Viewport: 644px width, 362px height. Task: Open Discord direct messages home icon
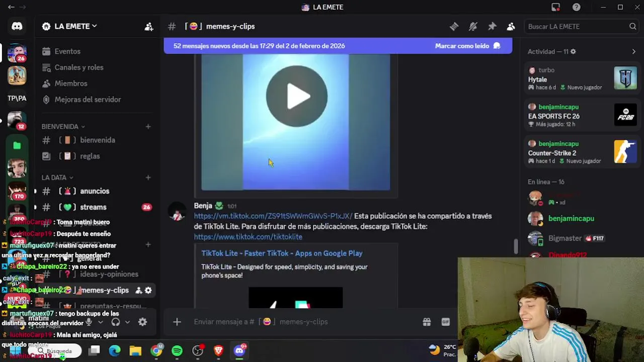click(17, 26)
